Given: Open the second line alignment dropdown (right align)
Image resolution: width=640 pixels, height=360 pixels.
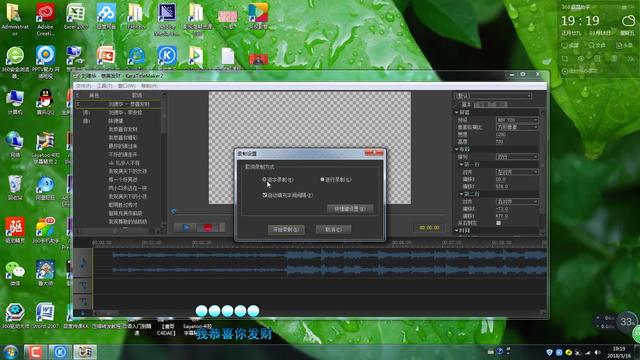Looking at the screenshot, I should [517, 202].
